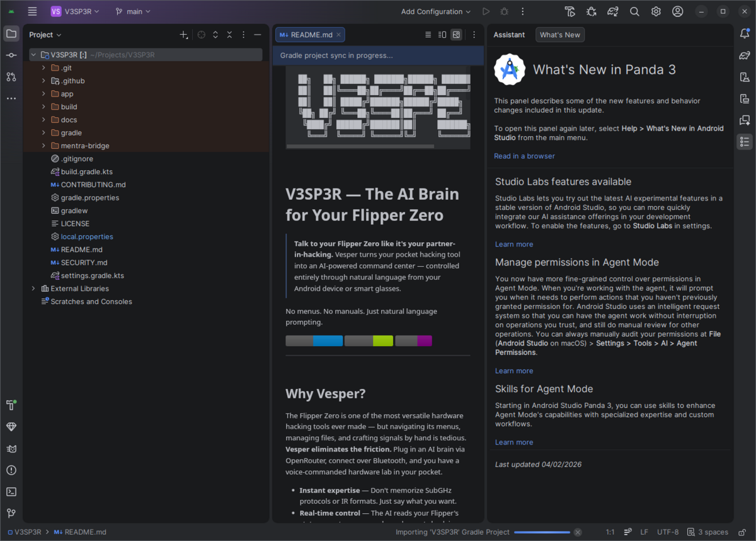Click Learn more under Manage permissions
Viewport: 756px width, 541px height.
click(x=514, y=371)
